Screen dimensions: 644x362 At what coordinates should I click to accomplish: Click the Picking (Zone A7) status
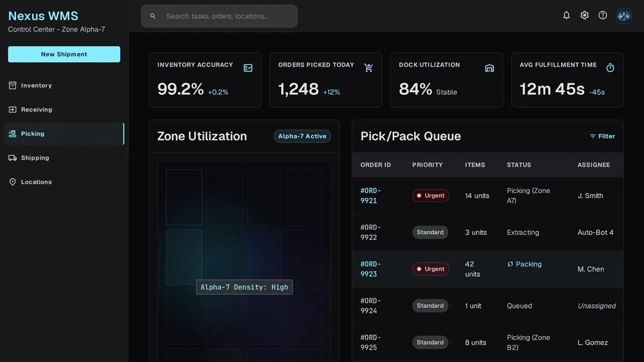529,196
